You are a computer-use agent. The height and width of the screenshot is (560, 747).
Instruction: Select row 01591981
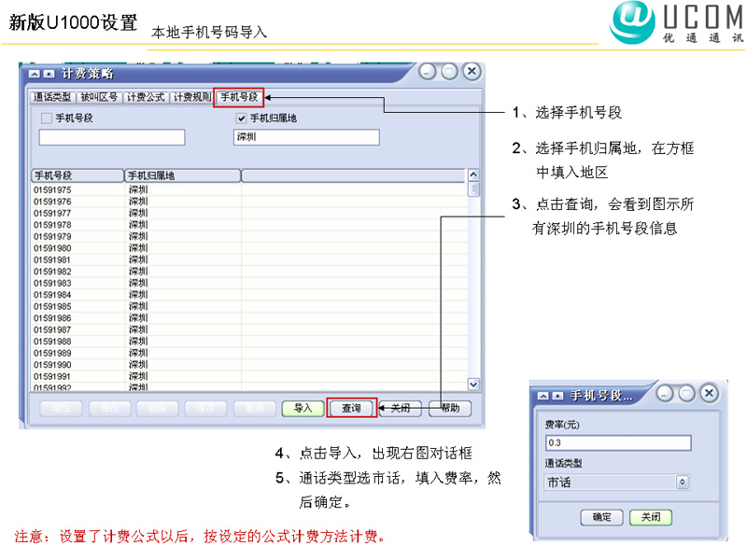249,260
